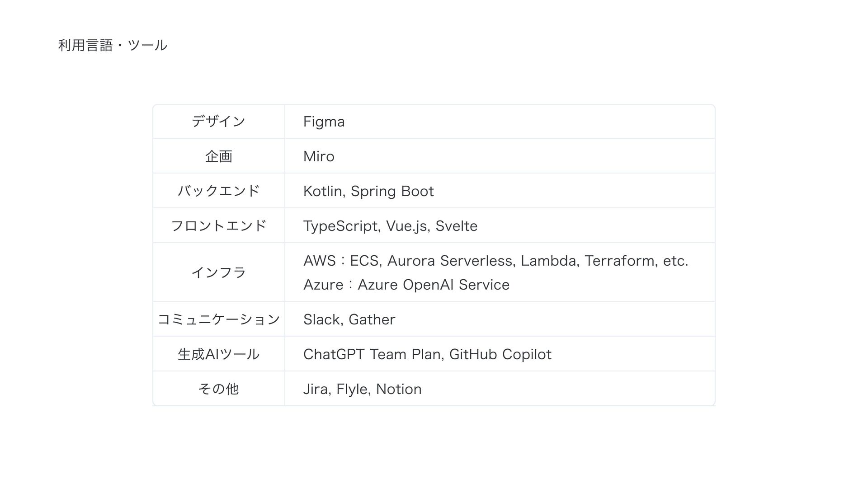Select the フロントエンド row label

click(x=218, y=225)
